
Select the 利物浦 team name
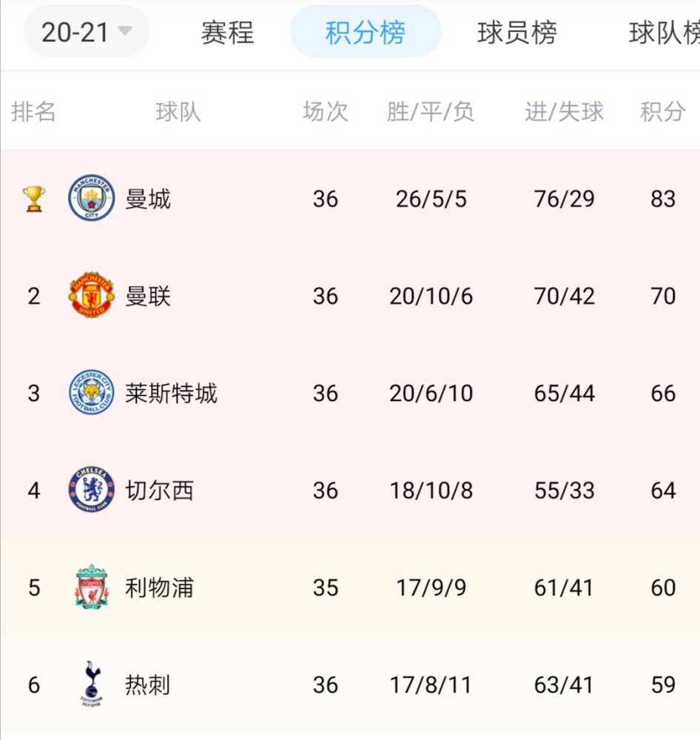159,588
